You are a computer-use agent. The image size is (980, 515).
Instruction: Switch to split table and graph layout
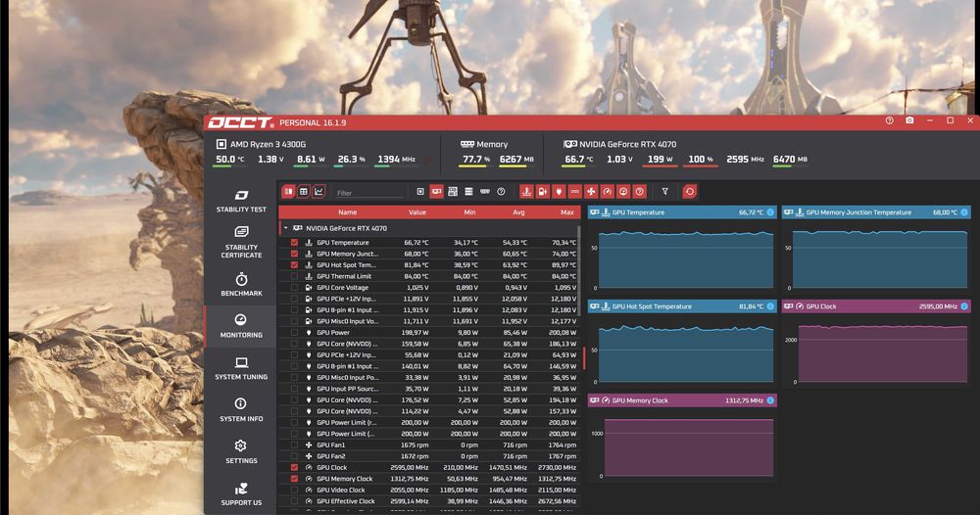289,192
